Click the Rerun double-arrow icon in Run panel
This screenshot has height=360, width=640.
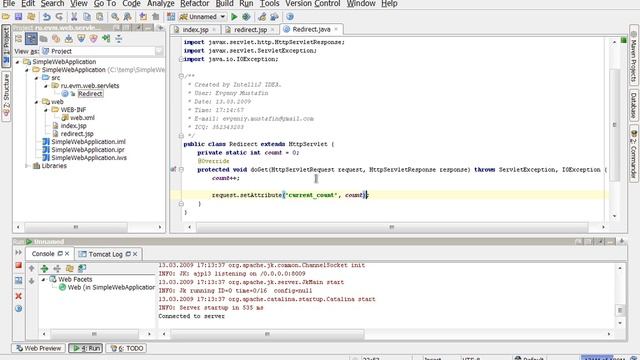tap(18, 253)
